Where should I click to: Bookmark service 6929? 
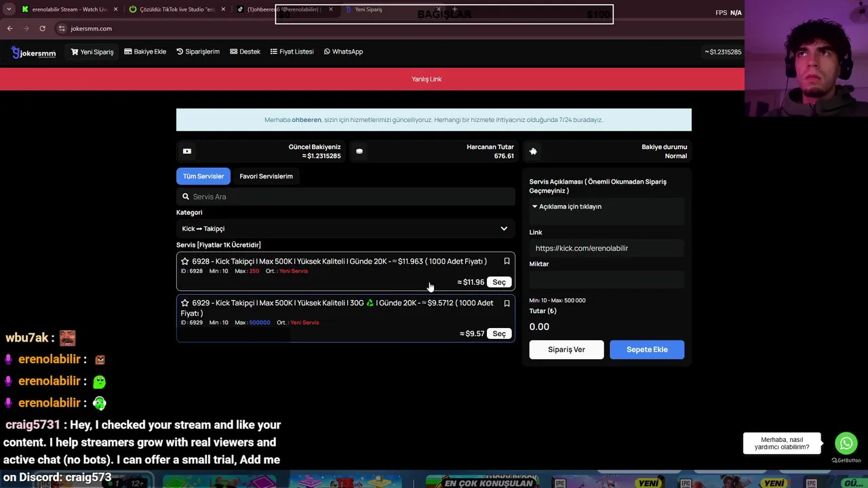[507, 303]
